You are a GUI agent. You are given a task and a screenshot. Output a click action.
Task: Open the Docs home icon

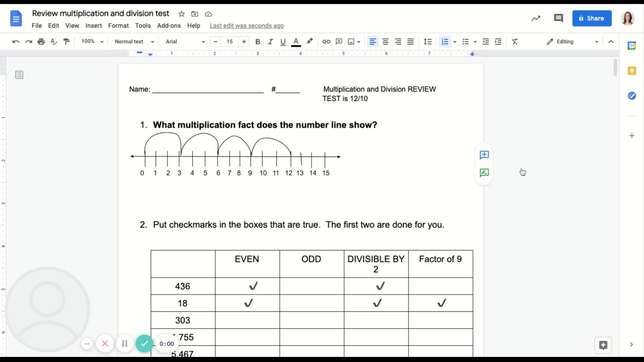pyautogui.click(x=16, y=19)
